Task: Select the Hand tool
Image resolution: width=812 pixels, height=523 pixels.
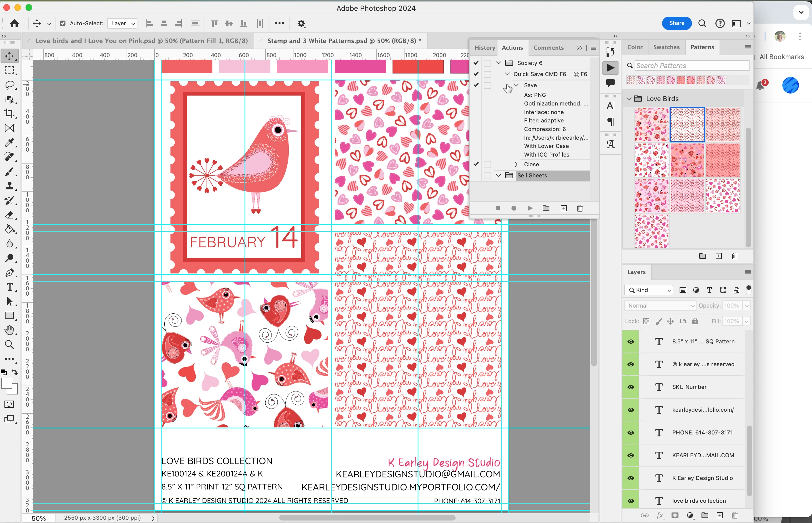Action: point(9,330)
